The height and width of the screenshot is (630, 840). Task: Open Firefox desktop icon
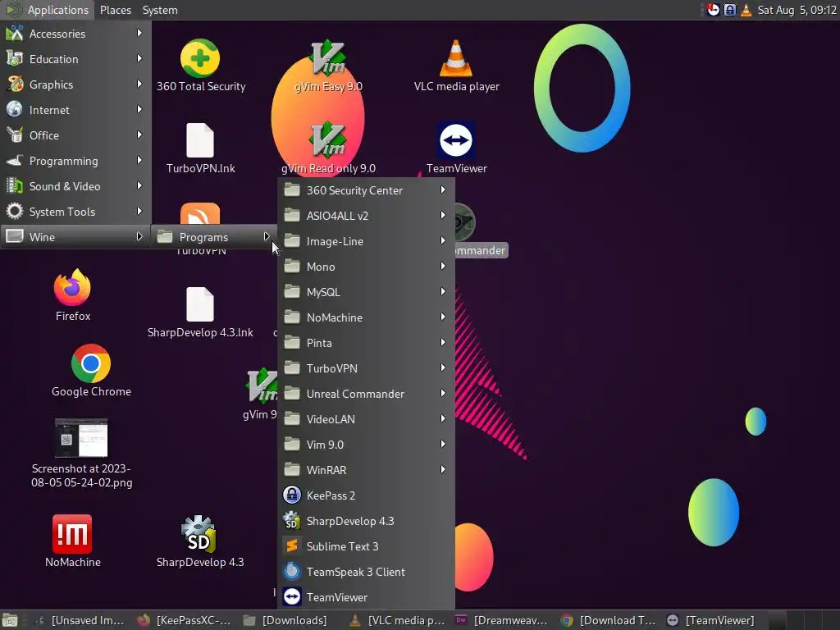(x=73, y=294)
